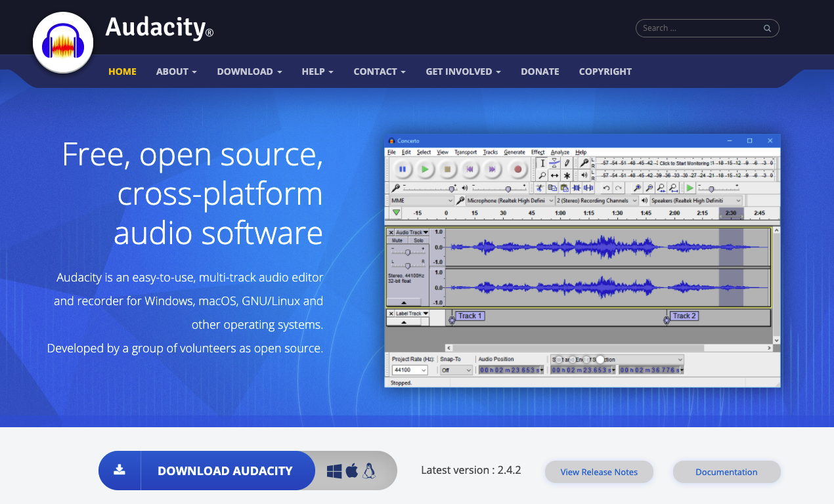Click the Fit Project to Width icon
The image size is (834, 504).
tap(674, 188)
